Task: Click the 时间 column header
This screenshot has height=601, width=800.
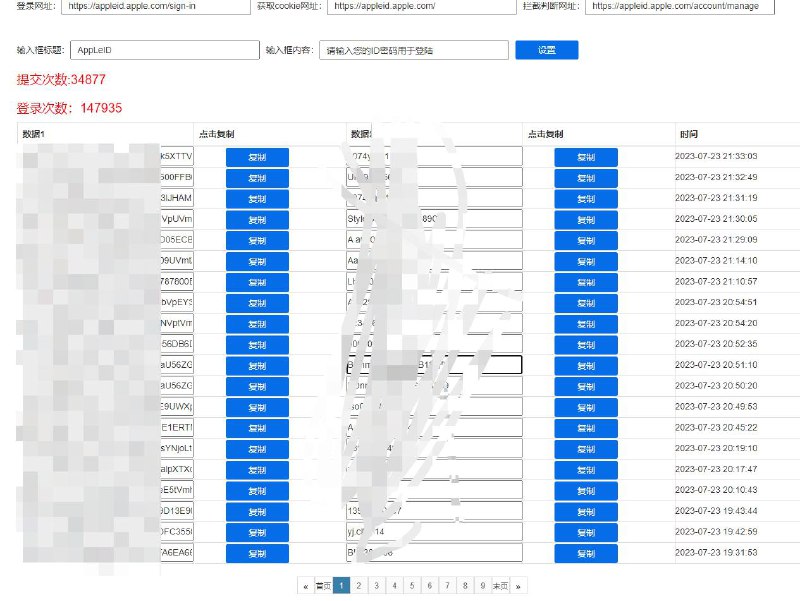Action: pos(686,134)
